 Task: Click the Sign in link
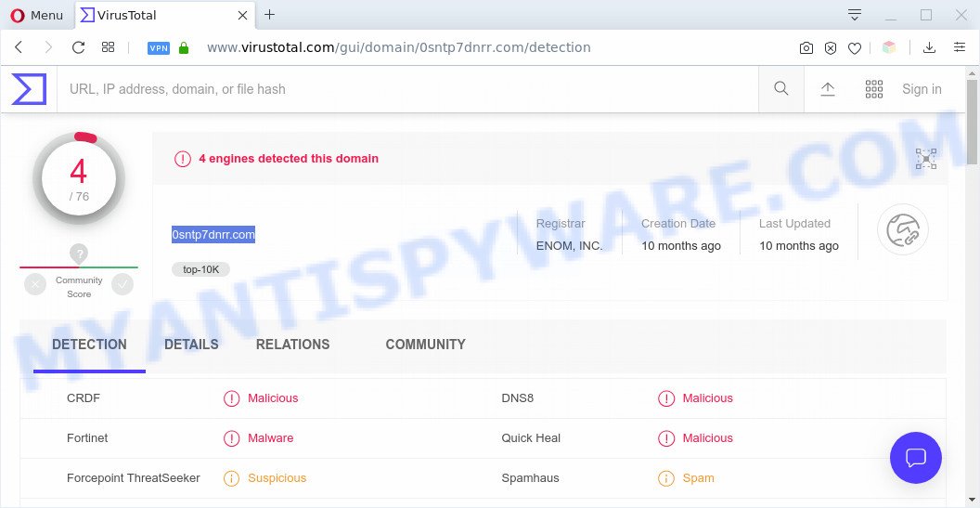[922, 89]
